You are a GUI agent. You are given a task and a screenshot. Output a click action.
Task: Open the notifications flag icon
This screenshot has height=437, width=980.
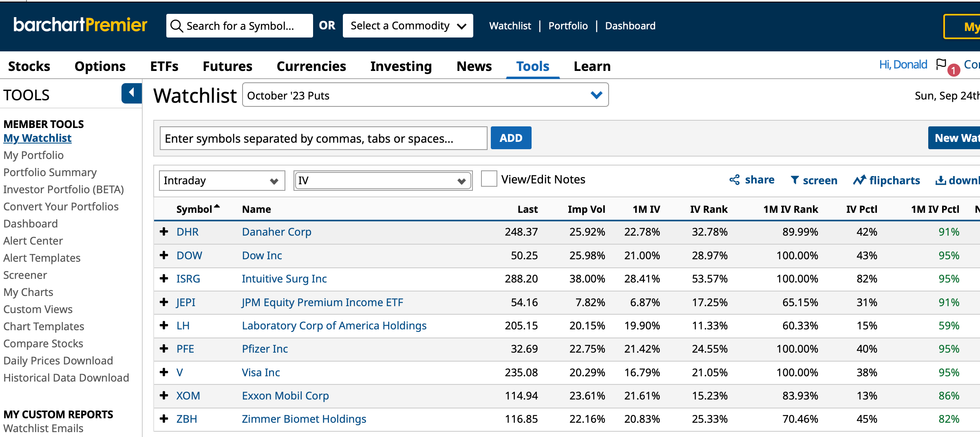click(941, 64)
